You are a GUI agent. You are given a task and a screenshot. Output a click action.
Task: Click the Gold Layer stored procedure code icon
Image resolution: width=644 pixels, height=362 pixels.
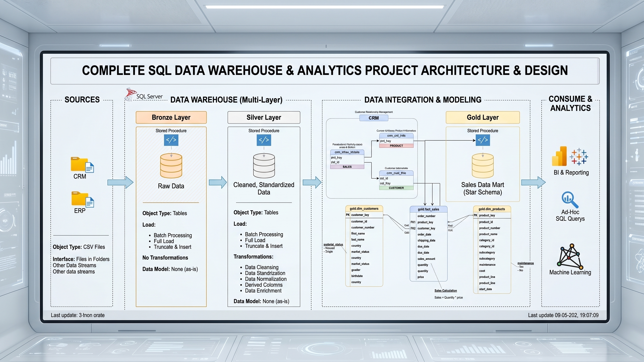483,140
